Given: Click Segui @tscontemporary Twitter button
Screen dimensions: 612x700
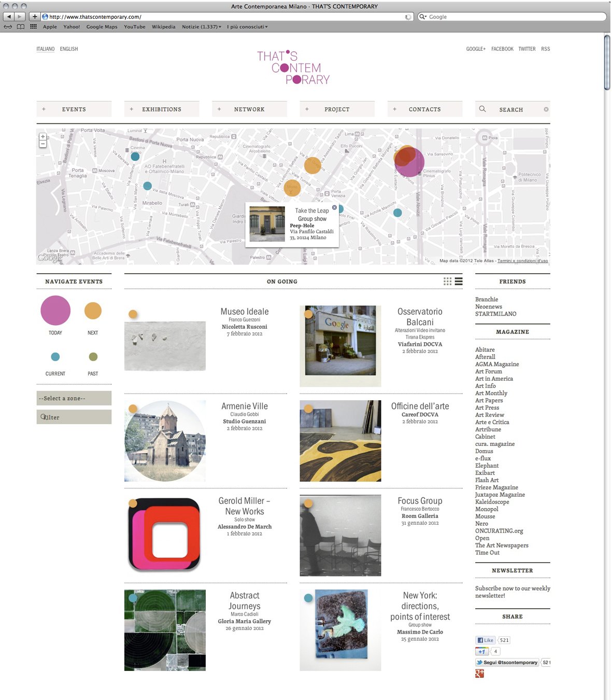Looking at the screenshot, I should point(507,662).
